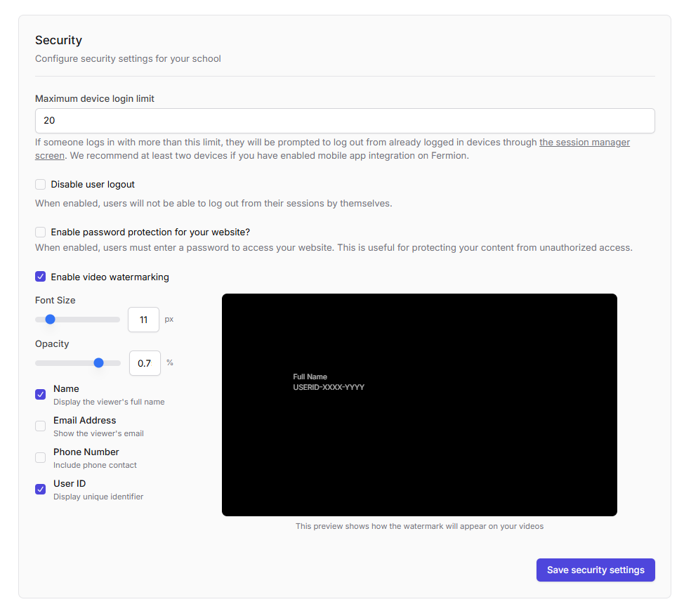
Task: Enable the Disable user logout checkbox
Action: tap(41, 185)
